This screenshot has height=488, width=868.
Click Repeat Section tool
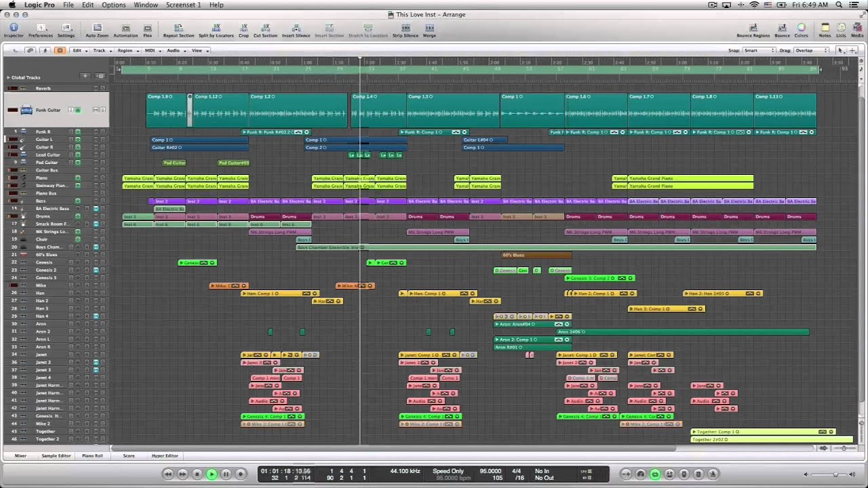coord(178,30)
